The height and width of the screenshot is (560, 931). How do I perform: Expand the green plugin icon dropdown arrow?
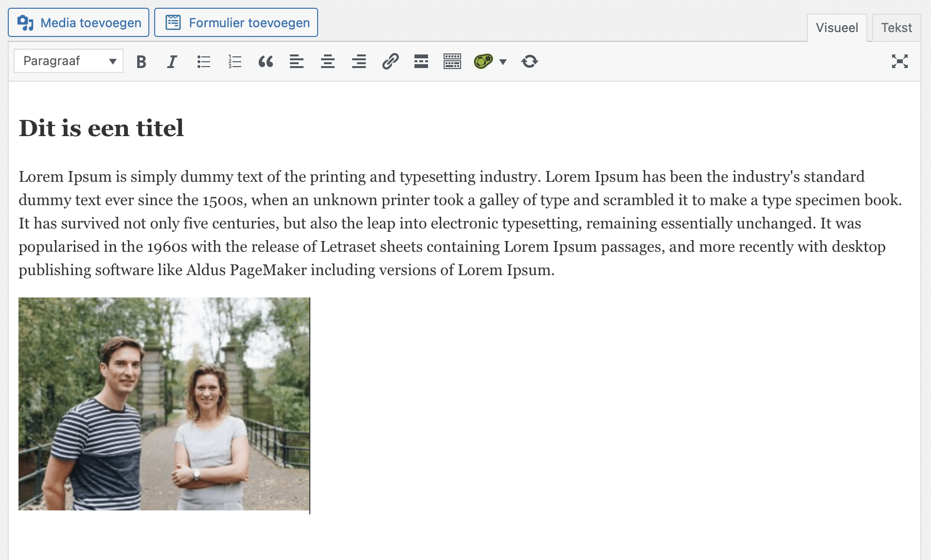pos(503,62)
